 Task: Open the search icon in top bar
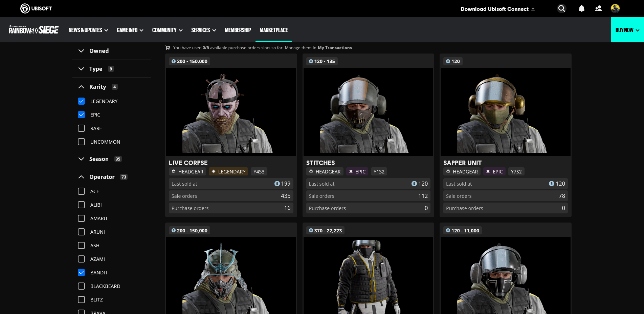(x=561, y=8)
